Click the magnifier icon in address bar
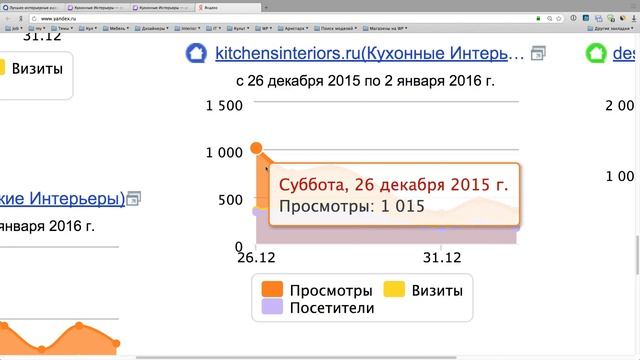Viewport: 640px width, 360px height. (549, 19)
